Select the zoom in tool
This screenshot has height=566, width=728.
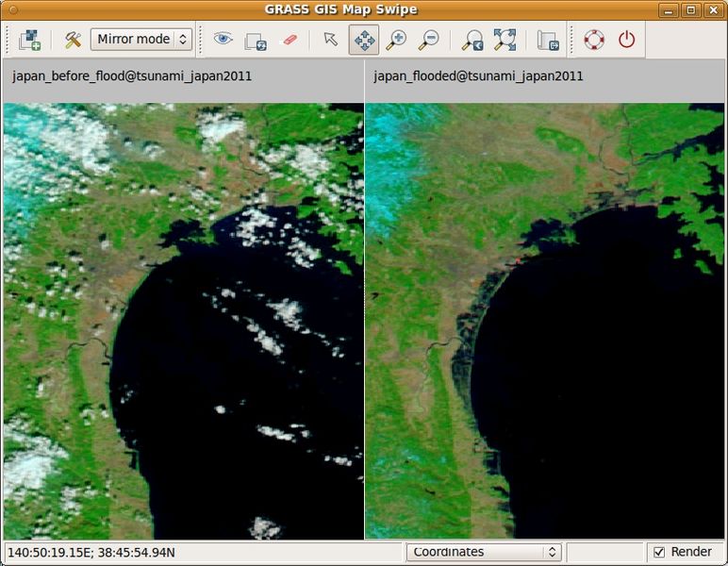[x=396, y=40]
